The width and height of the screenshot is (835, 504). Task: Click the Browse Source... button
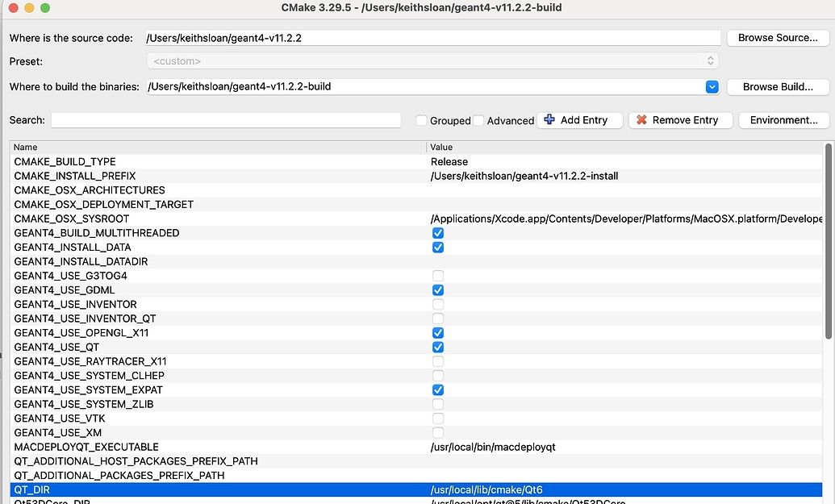tap(777, 37)
